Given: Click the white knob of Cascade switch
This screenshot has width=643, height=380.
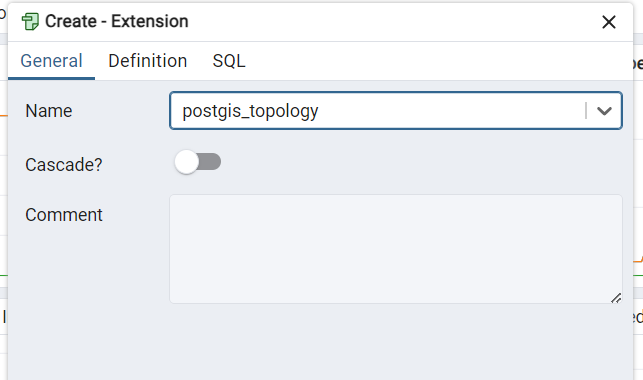Looking at the screenshot, I should [187, 162].
